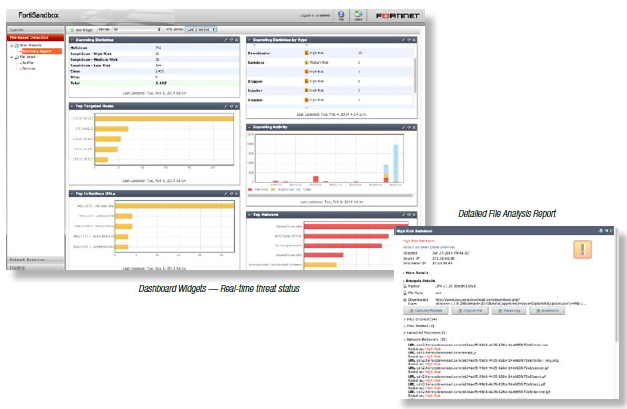Close the Top Targeted Hosts widget
Viewport: 627px width, 409px height.
click(x=236, y=106)
